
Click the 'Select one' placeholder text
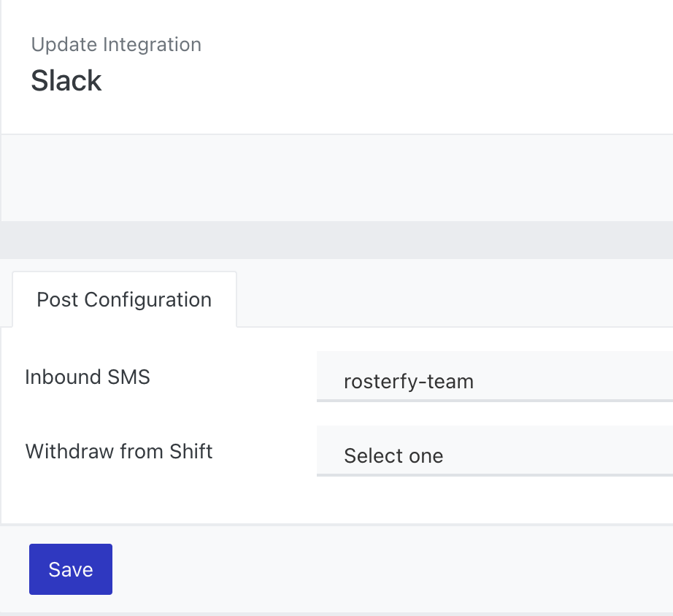click(x=393, y=456)
